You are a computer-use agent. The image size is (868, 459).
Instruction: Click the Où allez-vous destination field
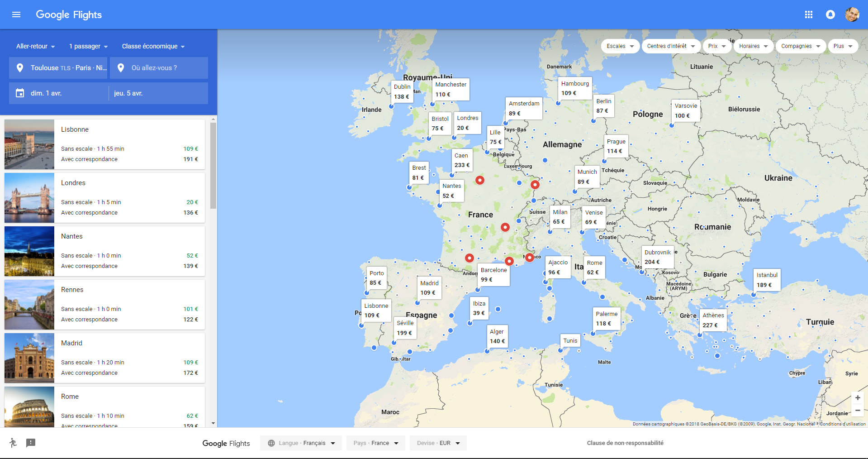click(159, 68)
